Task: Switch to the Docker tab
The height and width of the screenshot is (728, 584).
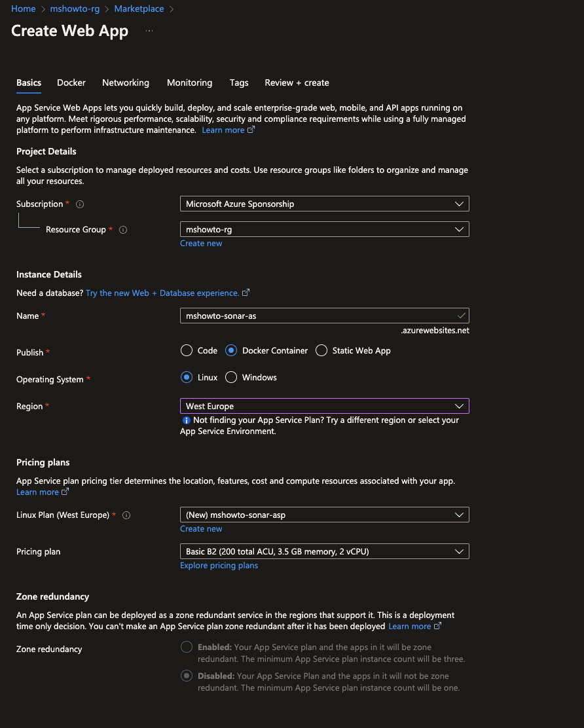Action: coord(71,82)
